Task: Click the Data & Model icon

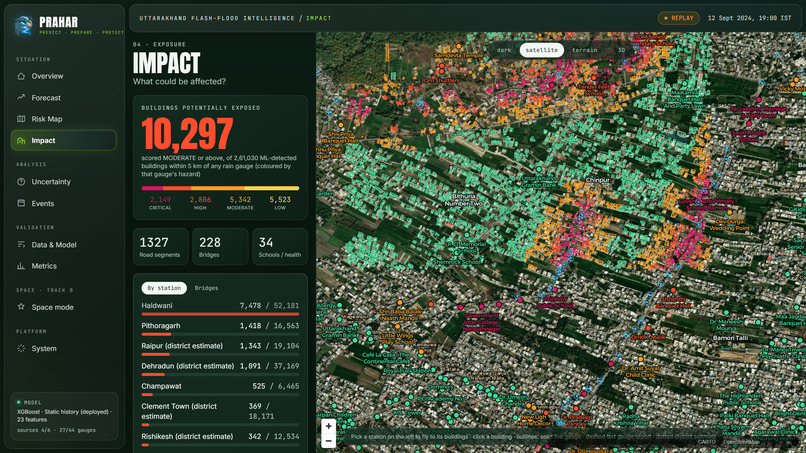Action: pos(21,245)
